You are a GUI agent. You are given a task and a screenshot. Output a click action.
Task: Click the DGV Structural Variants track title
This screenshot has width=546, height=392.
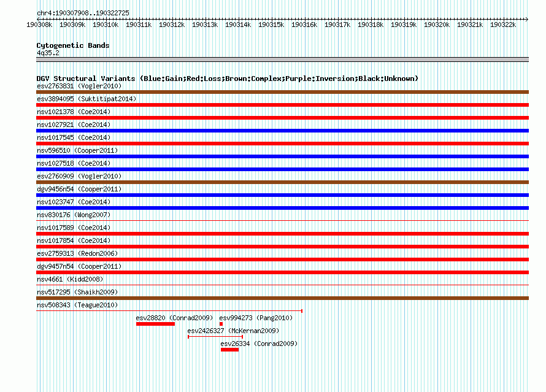pos(227,79)
